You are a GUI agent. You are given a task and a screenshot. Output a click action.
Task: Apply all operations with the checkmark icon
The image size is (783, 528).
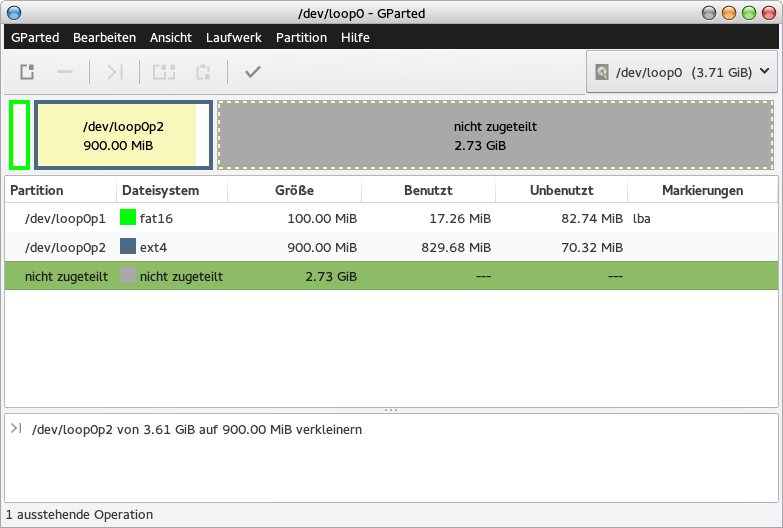coord(253,72)
